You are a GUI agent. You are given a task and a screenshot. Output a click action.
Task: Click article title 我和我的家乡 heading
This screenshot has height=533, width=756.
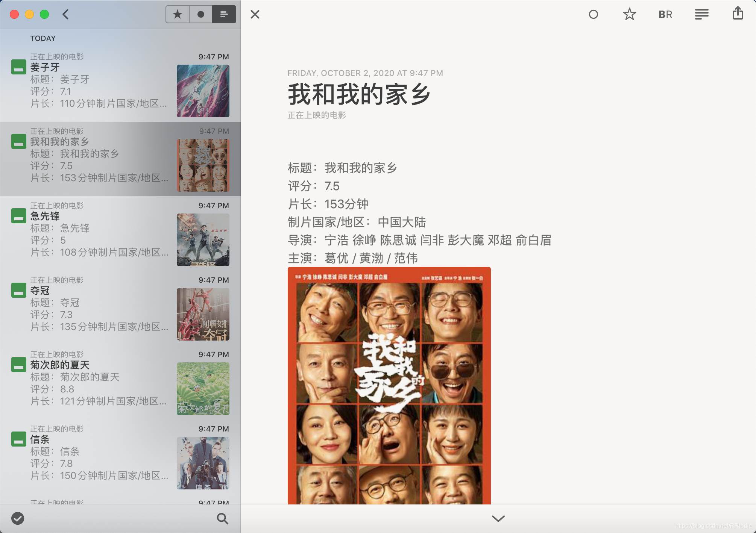(x=359, y=94)
